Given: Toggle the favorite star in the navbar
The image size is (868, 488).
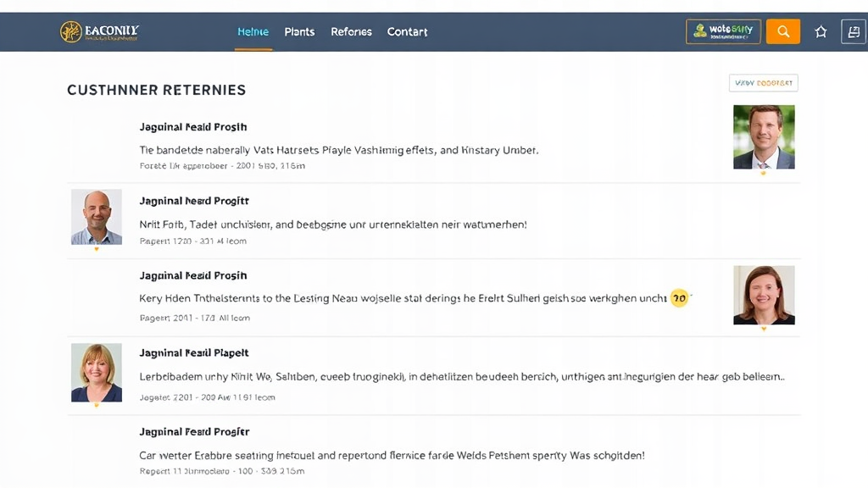Looking at the screenshot, I should click(820, 31).
